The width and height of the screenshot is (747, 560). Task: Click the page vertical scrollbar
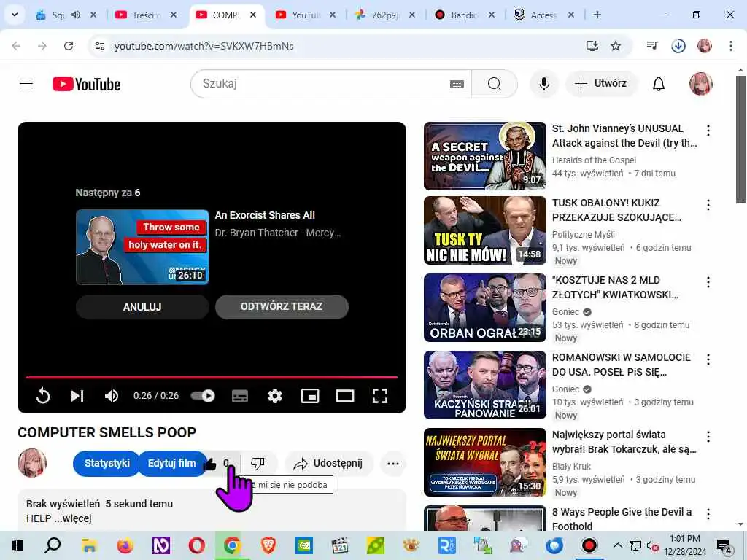pos(740,139)
